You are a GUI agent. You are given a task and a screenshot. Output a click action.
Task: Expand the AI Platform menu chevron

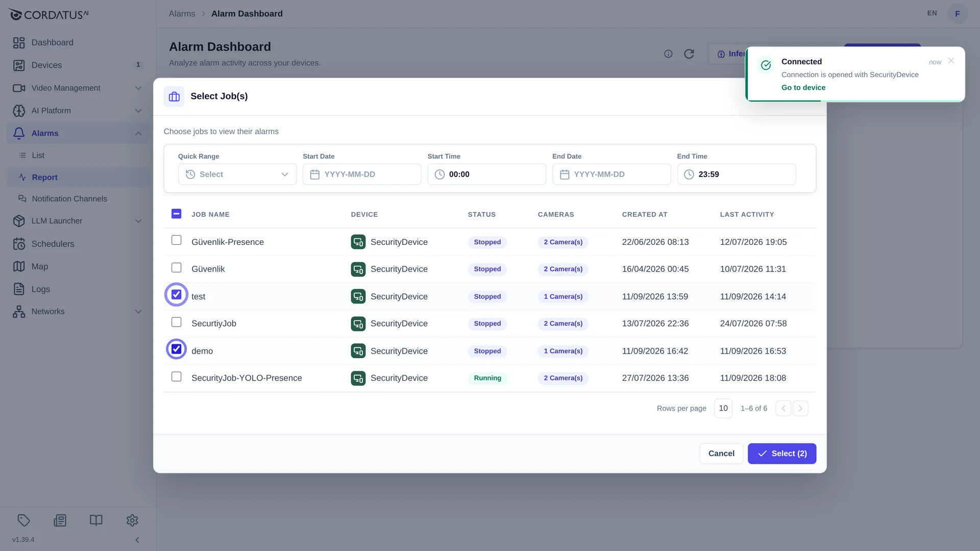(138, 111)
